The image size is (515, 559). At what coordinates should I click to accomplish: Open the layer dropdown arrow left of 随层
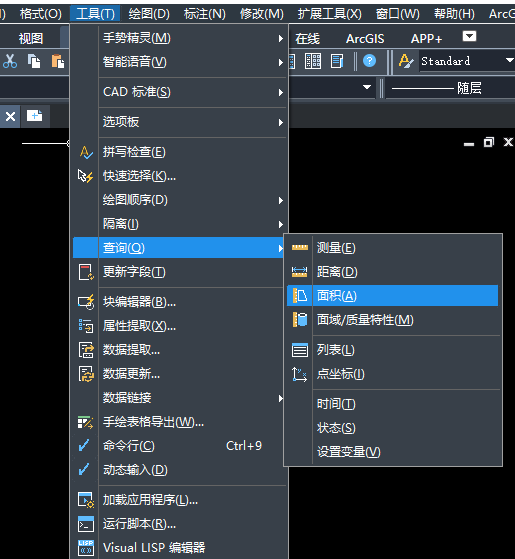(x=366, y=87)
